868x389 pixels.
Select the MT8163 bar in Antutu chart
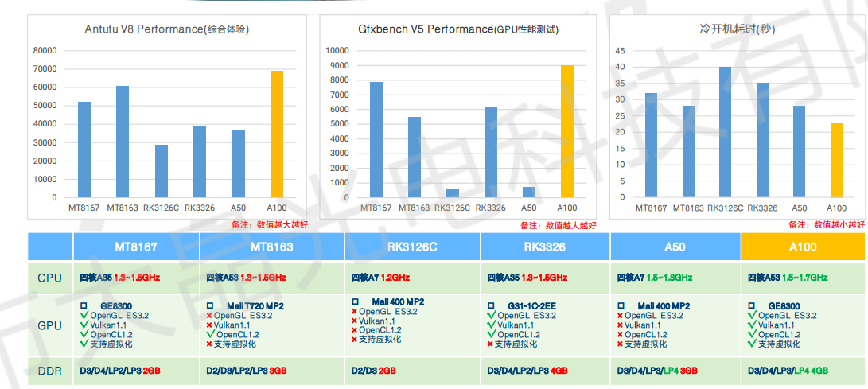point(123,142)
